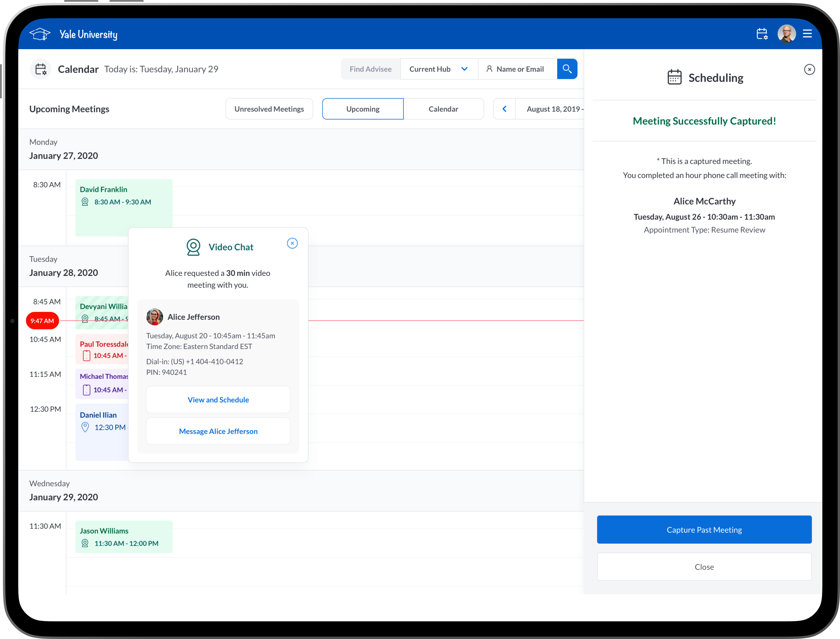
Task: Switch to the Calendar view tab
Action: 443,109
